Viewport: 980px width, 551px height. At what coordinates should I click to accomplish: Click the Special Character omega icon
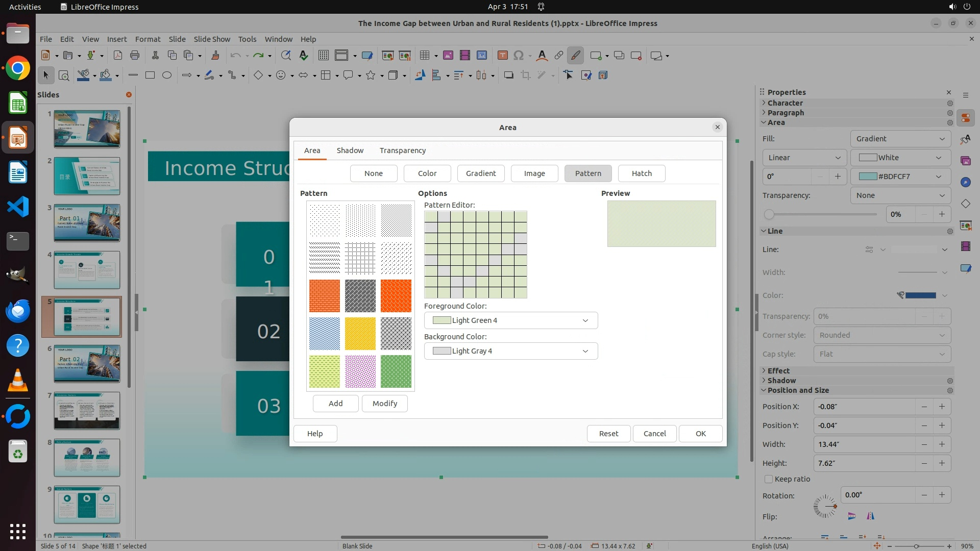tap(518, 56)
